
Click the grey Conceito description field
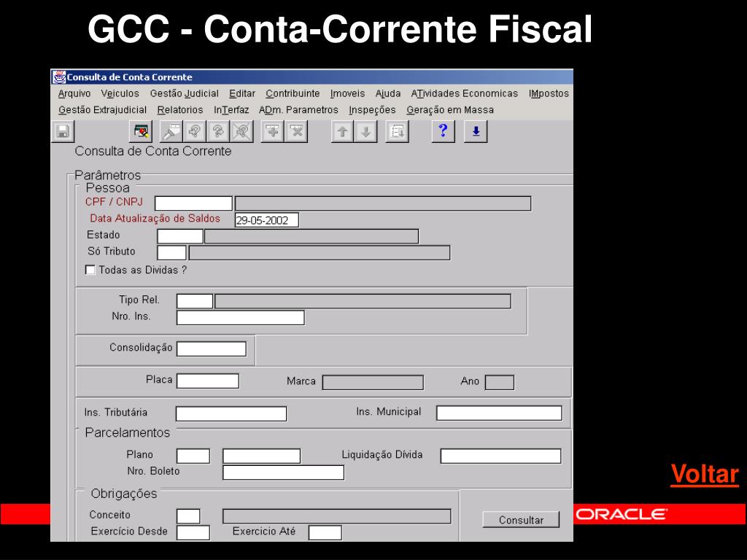337,516
